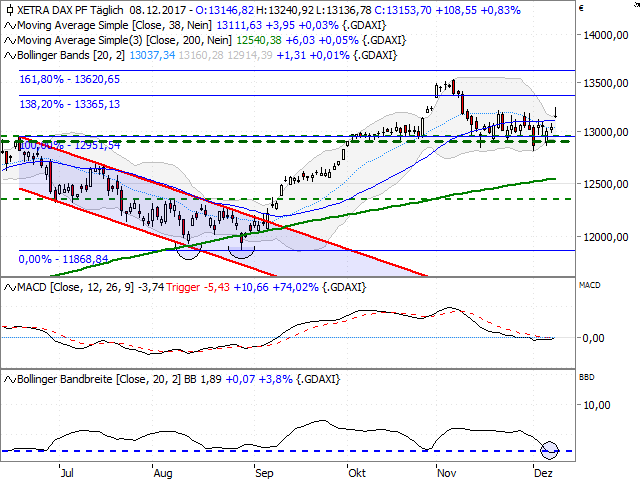This screenshot has width=640, height=480.
Task: Click the line icon before Moving Average Simple 38
Action: point(7,24)
